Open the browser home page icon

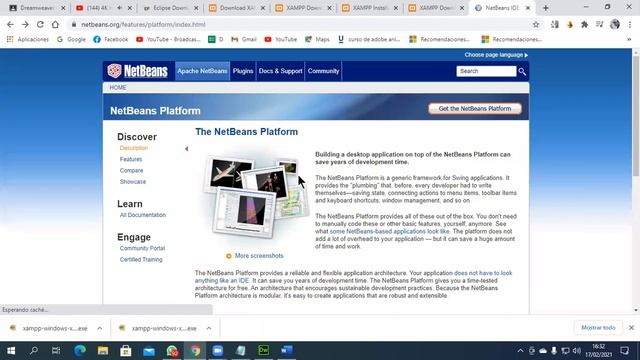coord(55,24)
